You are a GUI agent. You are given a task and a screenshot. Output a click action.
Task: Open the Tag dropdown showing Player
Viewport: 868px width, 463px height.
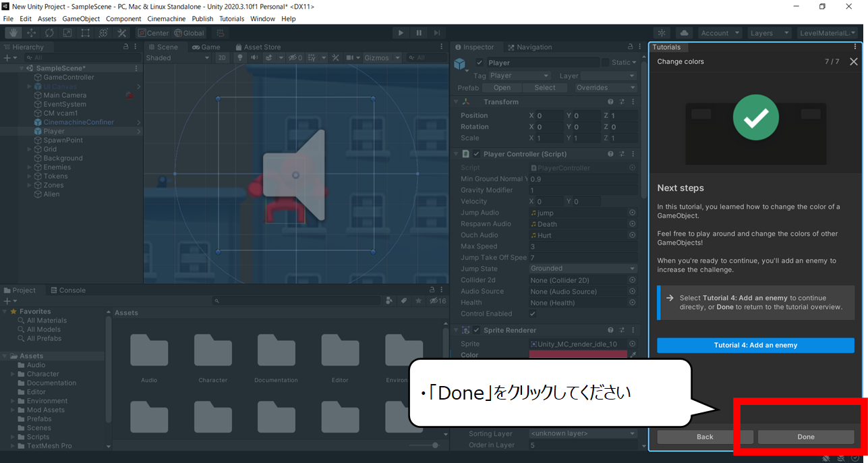coord(519,76)
